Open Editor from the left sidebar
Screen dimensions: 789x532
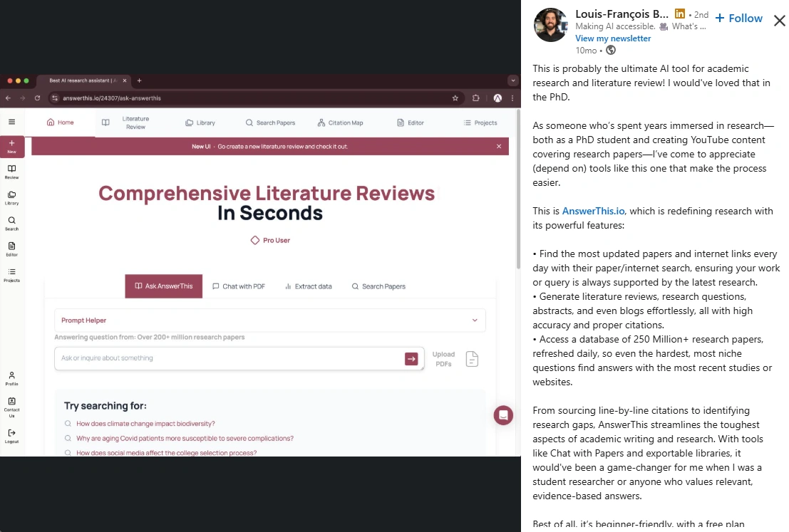click(x=11, y=249)
